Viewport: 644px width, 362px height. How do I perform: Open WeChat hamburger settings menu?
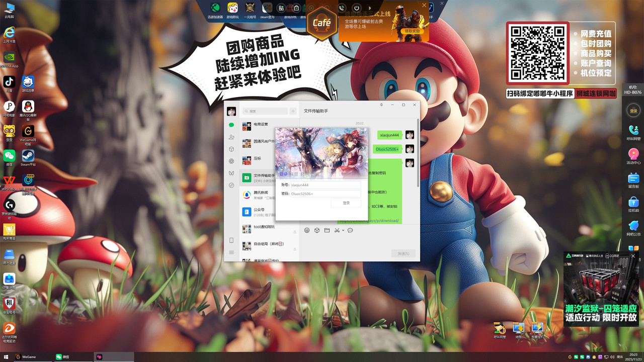pyautogui.click(x=231, y=252)
